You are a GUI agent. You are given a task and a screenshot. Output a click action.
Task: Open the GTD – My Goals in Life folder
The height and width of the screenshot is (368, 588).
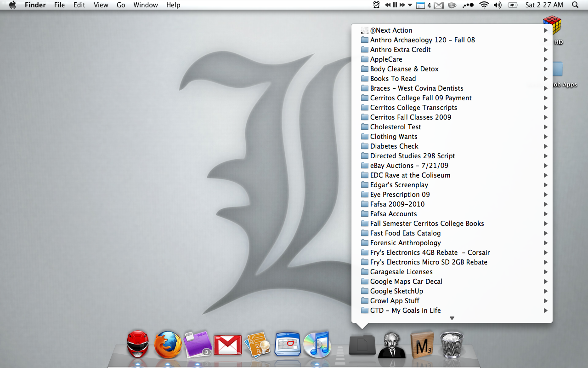coord(452,310)
